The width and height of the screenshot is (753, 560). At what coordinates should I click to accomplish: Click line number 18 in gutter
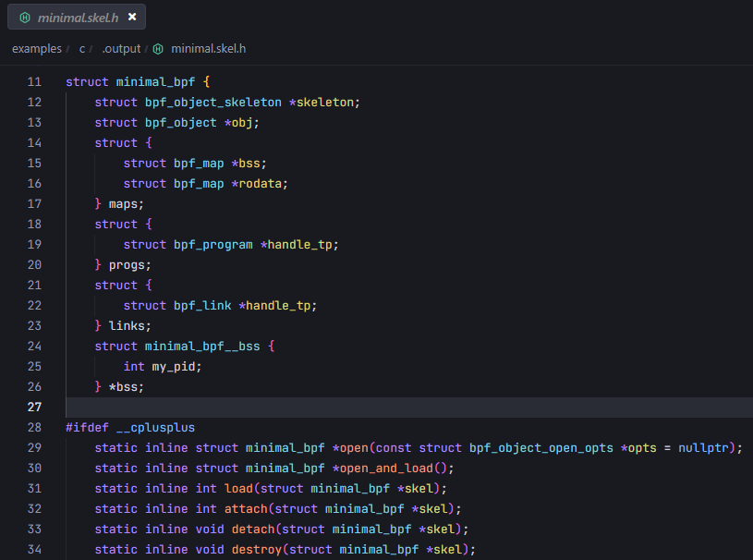point(34,225)
